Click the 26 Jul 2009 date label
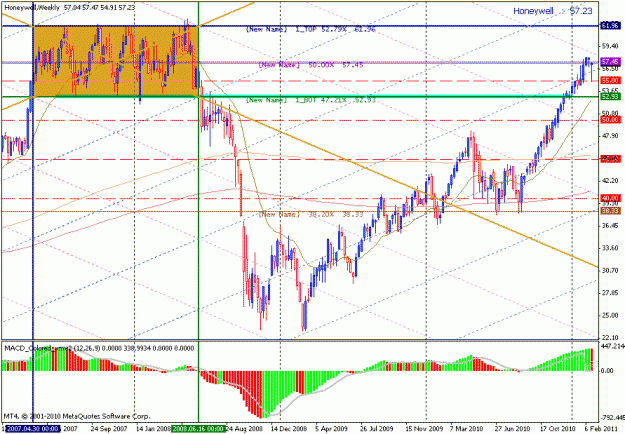625x434 pixels. coord(379,429)
